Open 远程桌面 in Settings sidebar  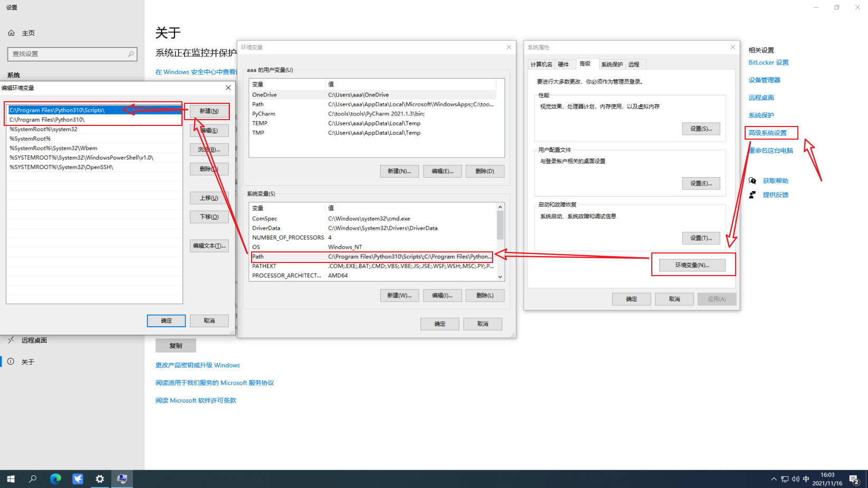34,340
